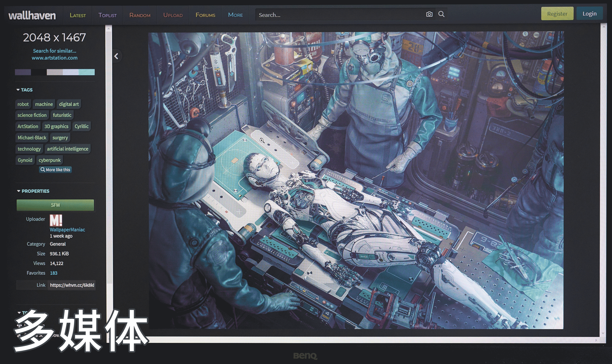Select the cyberpunk tag
This screenshot has width=612, height=364.
[x=50, y=160]
